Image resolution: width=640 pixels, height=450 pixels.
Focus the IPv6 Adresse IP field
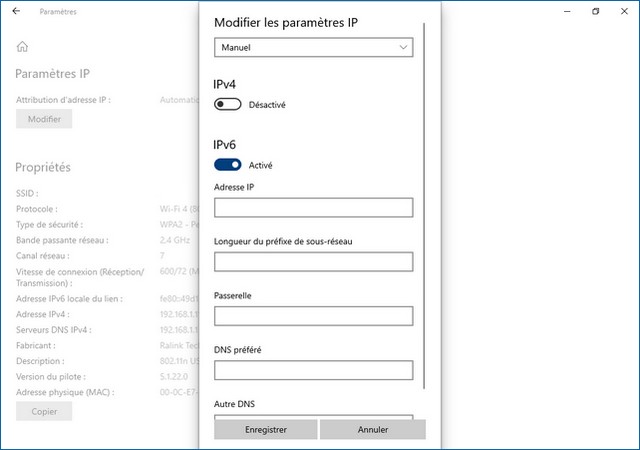313,207
